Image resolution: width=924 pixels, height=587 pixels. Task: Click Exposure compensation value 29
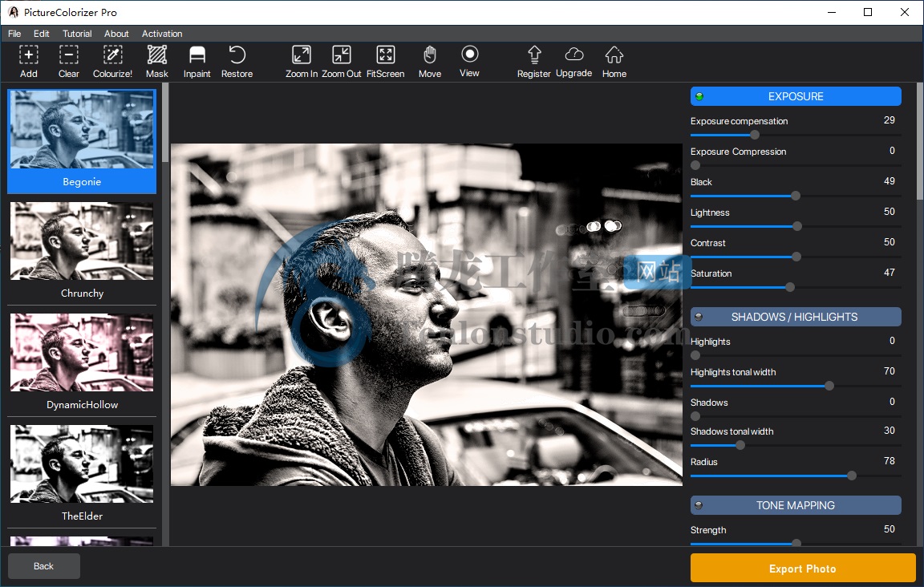(x=890, y=120)
